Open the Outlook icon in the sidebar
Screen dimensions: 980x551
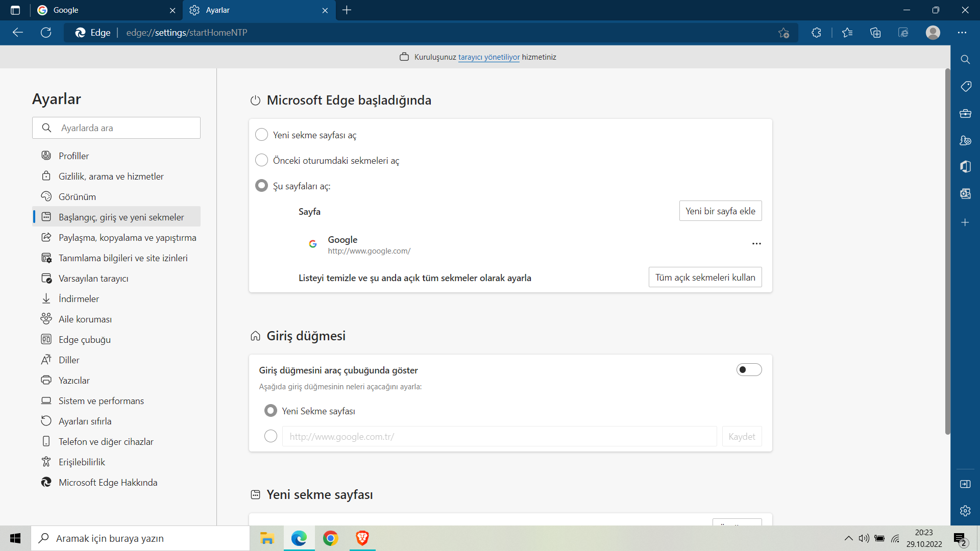tap(965, 193)
